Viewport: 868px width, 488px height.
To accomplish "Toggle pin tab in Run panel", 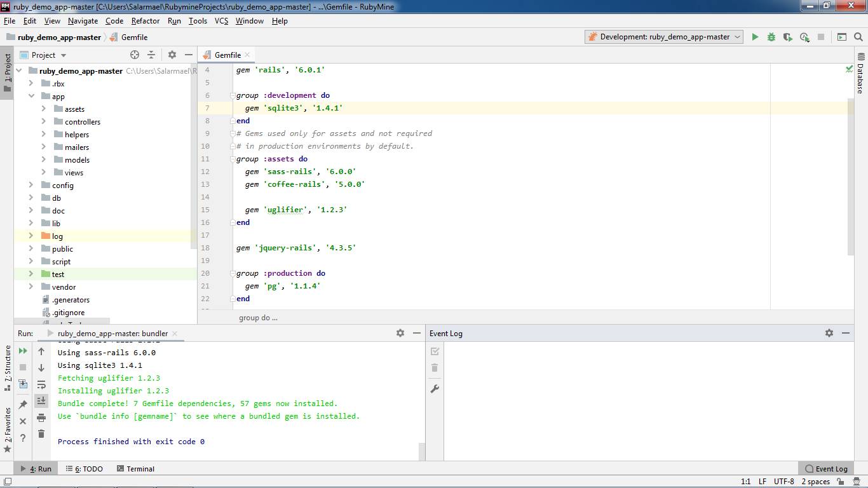I will click(x=23, y=404).
